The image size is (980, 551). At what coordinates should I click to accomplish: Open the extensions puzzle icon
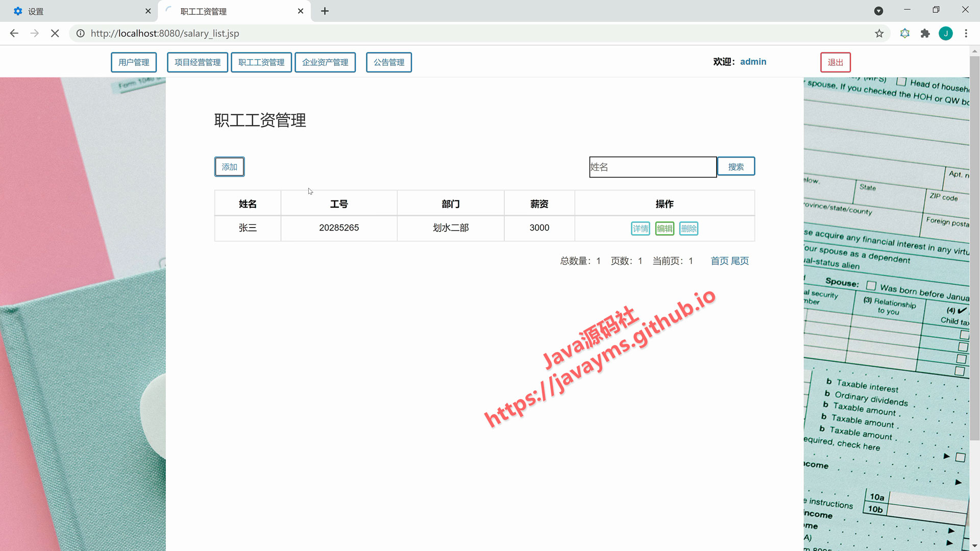pyautogui.click(x=925, y=33)
